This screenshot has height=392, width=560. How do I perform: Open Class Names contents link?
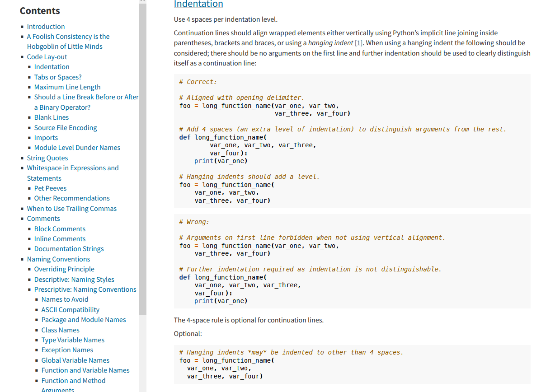[61, 330]
